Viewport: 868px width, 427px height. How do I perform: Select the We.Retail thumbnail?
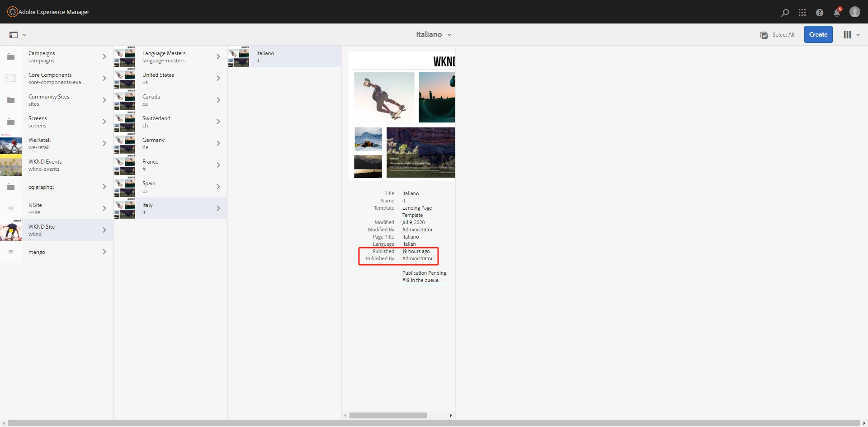[11, 143]
